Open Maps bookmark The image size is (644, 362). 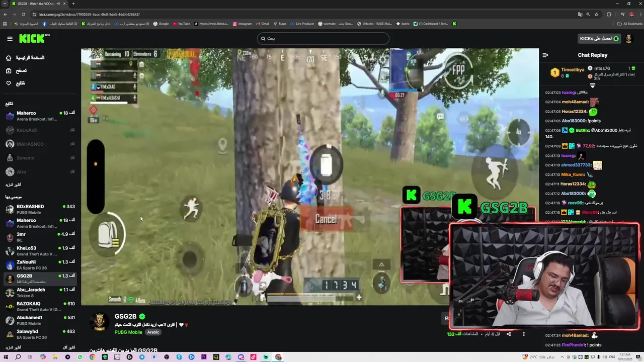pyautogui.click(x=279, y=24)
